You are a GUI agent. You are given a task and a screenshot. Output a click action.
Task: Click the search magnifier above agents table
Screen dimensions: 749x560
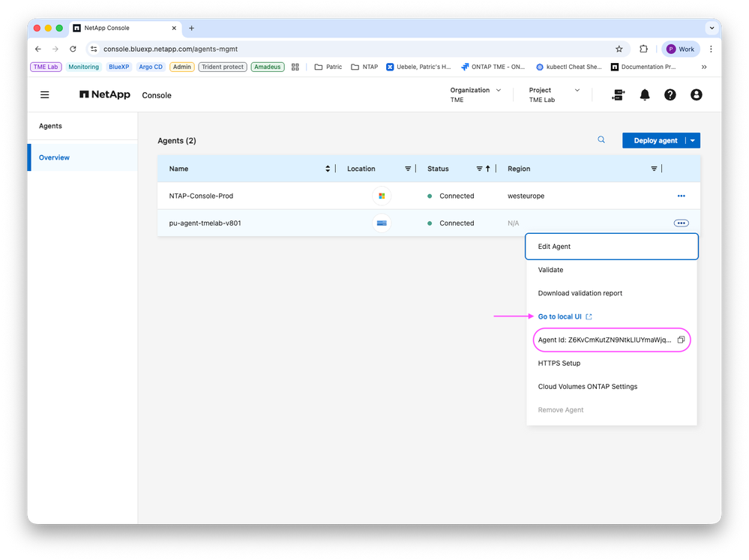(x=601, y=139)
